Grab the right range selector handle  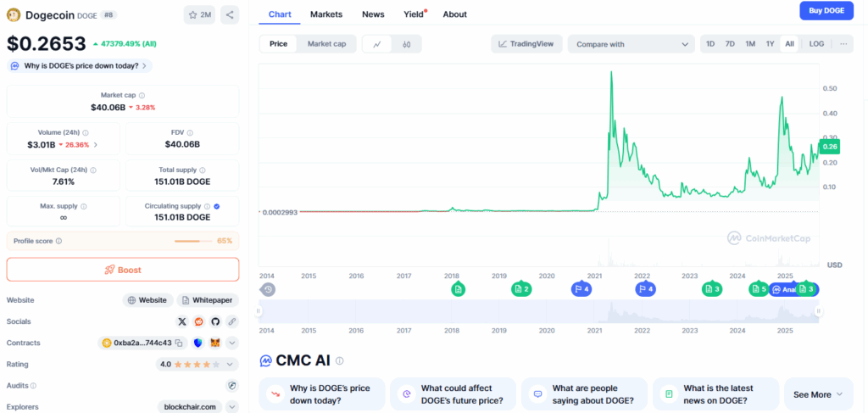tap(818, 311)
